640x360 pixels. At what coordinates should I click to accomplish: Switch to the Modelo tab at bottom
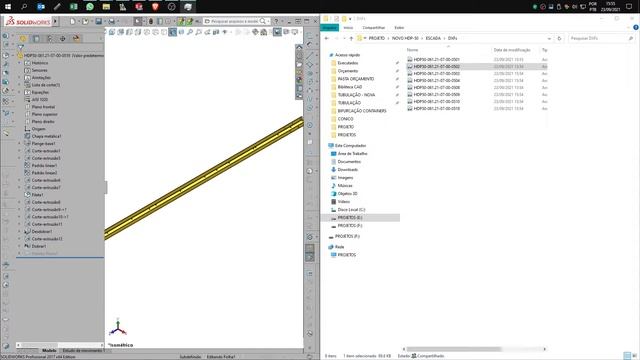click(49, 351)
